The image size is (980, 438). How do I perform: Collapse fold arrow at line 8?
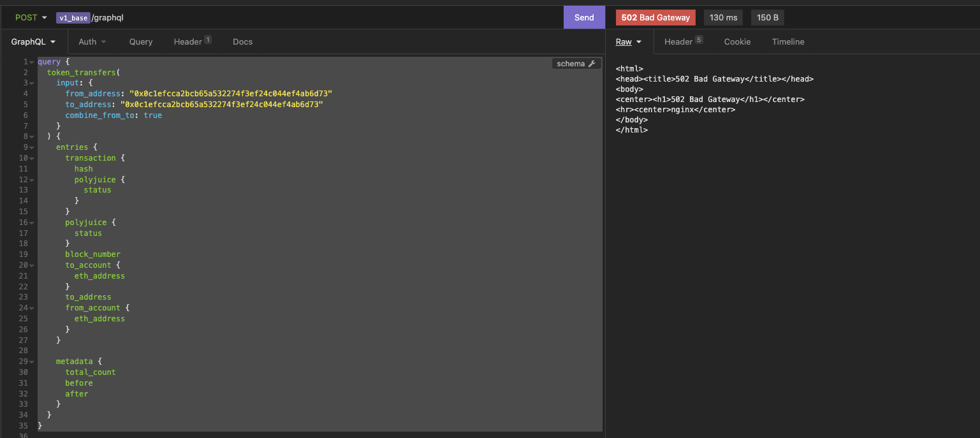pos(32,137)
